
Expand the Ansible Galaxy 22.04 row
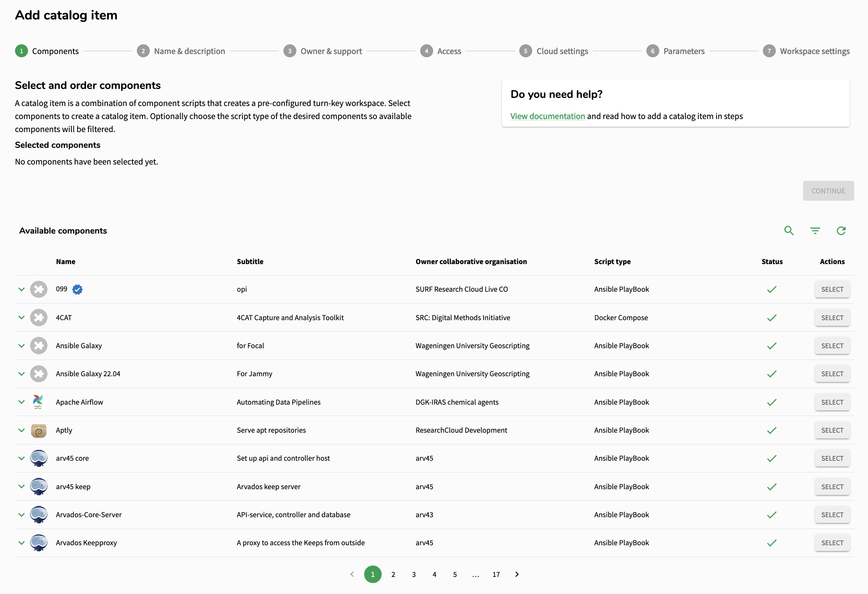22,374
